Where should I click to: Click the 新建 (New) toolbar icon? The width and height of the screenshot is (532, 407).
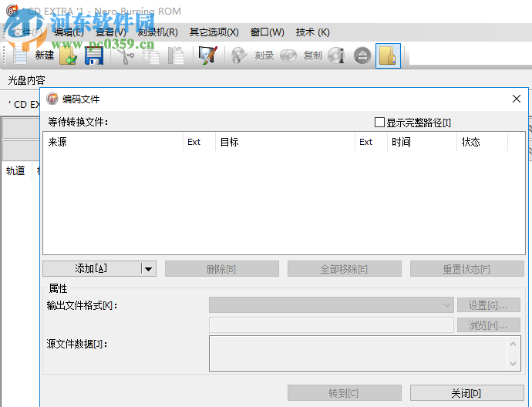click(20, 55)
